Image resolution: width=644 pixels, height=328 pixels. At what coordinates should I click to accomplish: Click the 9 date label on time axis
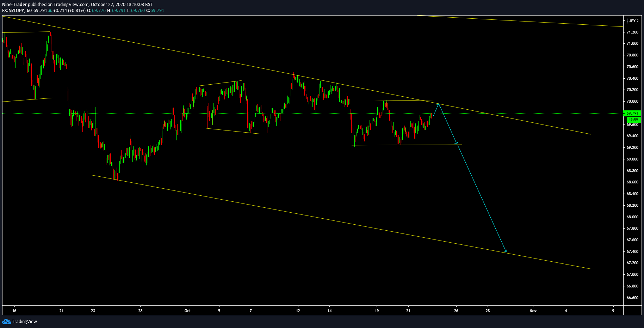[613, 311]
